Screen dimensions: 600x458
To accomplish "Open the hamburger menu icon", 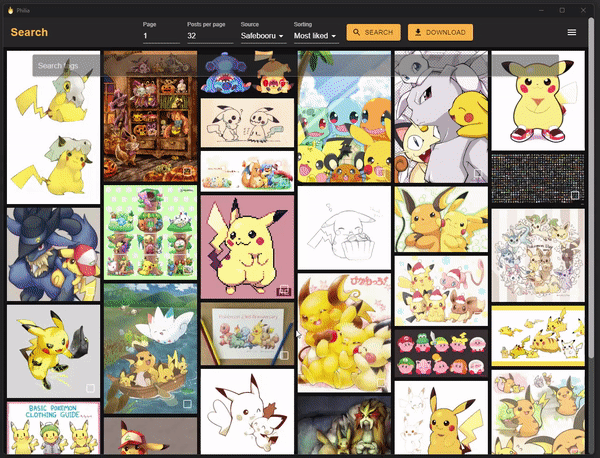I will pos(572,33).
